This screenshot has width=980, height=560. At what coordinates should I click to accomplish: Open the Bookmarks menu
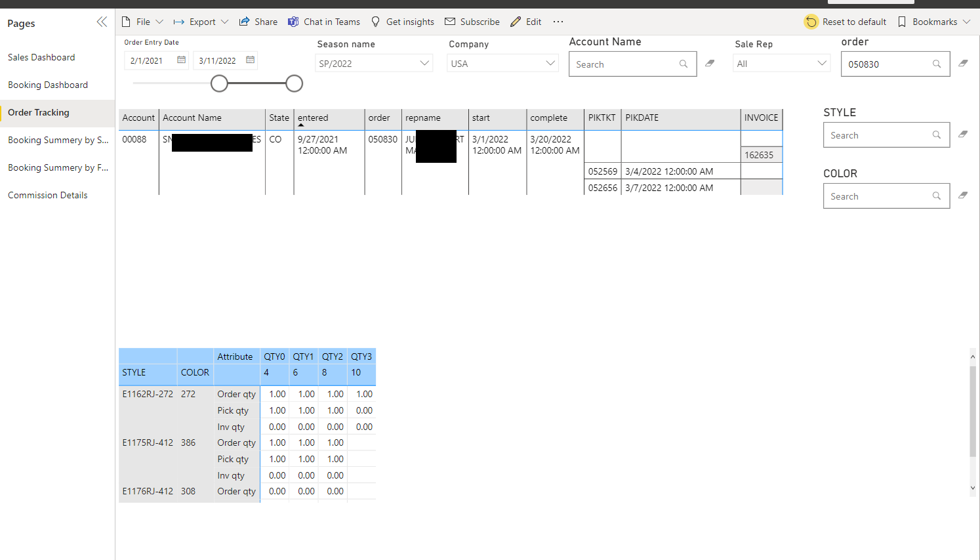click(x=934, y=22)
